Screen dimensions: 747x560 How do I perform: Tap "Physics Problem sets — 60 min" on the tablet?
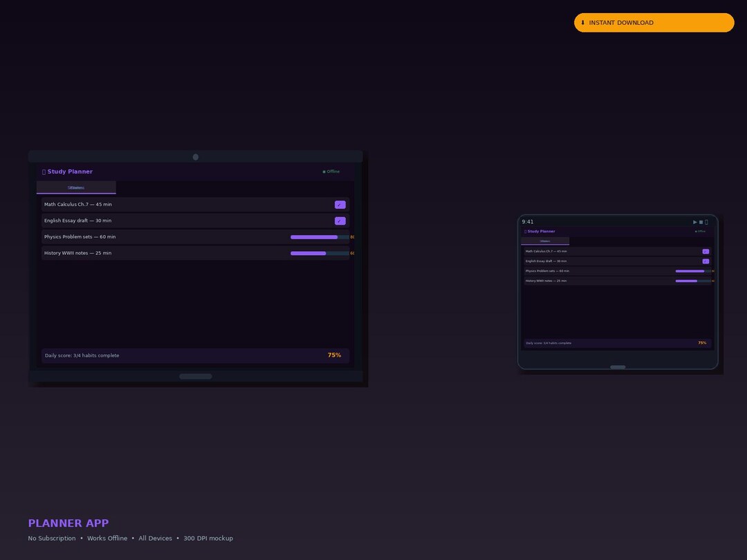click(547, 271)
